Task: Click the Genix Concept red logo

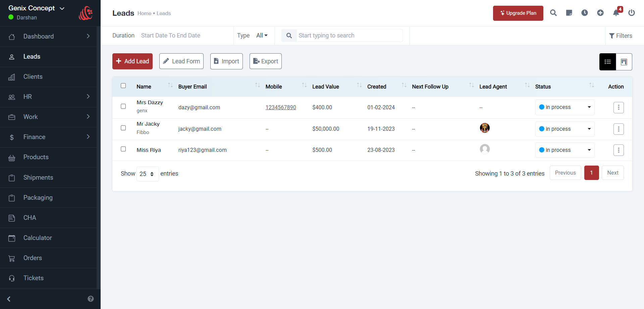Action: click(x=86, y=13)
